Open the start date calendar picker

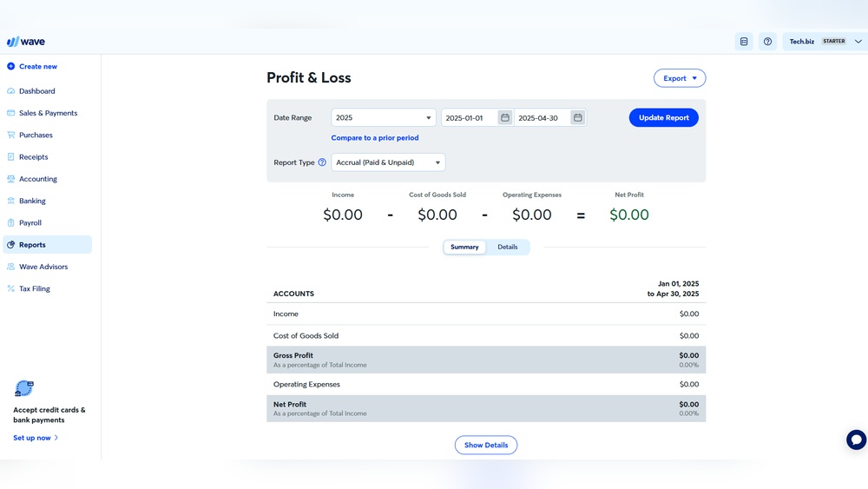click(505, 117)
